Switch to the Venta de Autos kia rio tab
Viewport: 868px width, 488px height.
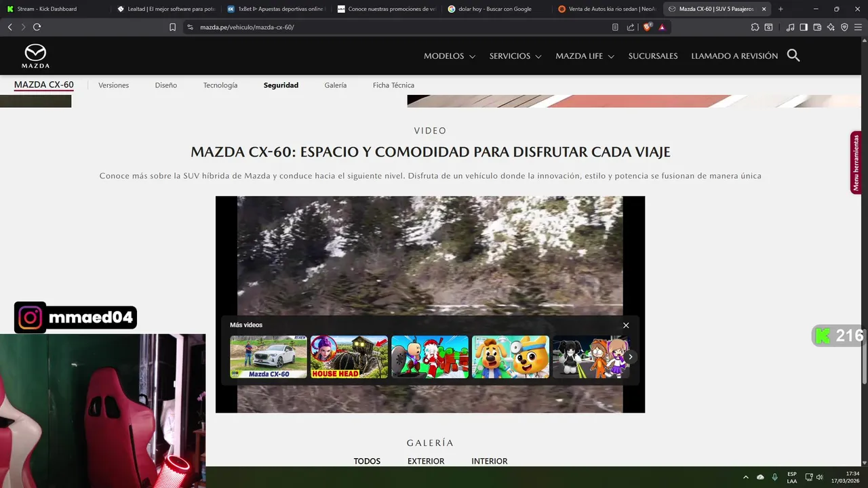[608, 9]
